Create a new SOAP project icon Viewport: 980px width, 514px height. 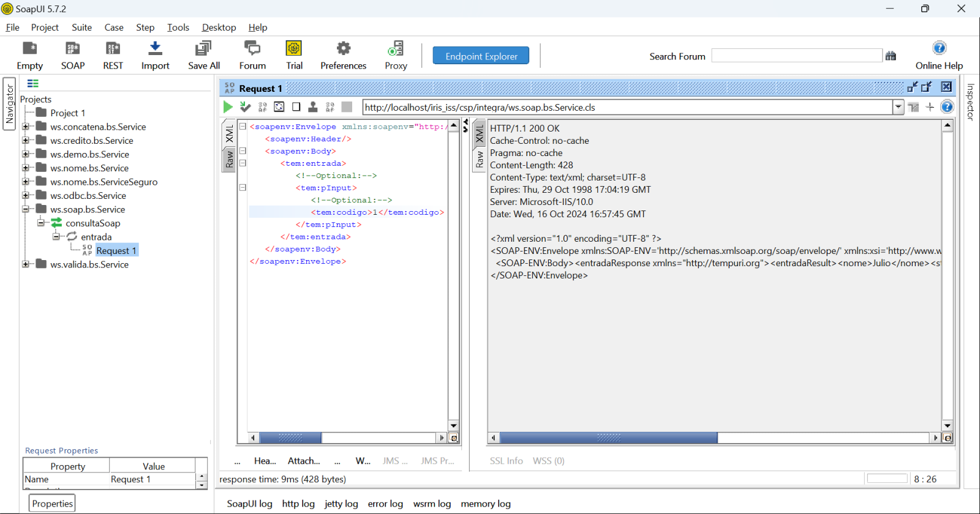(72, 49)
